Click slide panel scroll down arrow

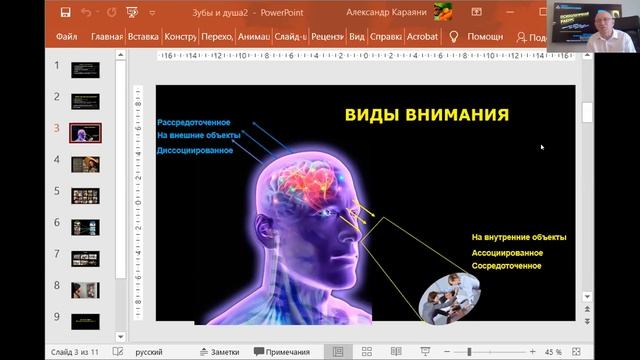(120, 337)
